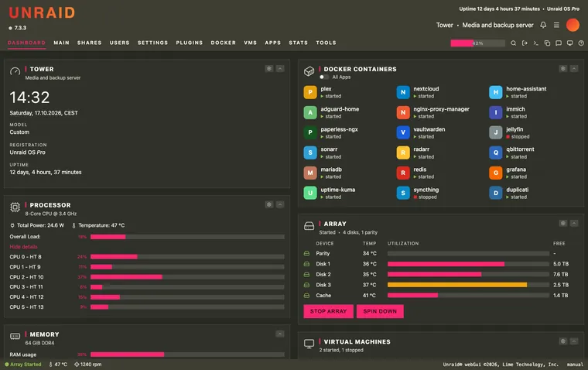Open the Plugins tab
Image resolution: width=588 pixels, height=370 pixels.
coord(190,43)
